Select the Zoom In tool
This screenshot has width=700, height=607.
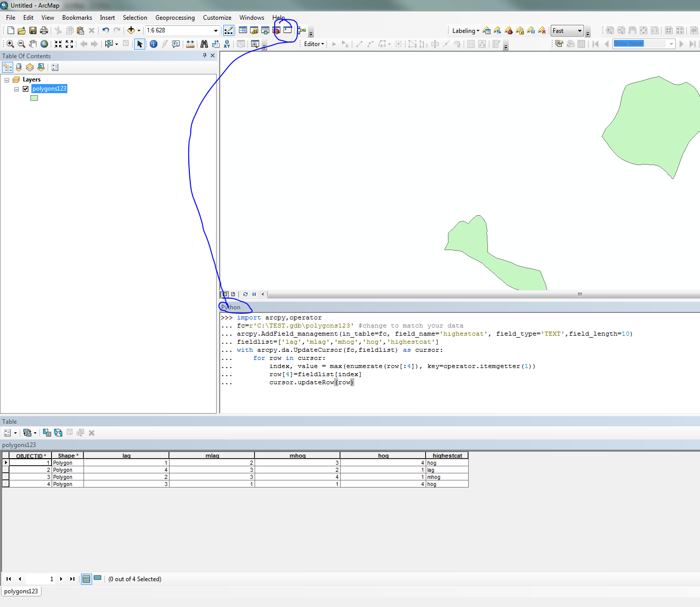pos(10,44)
